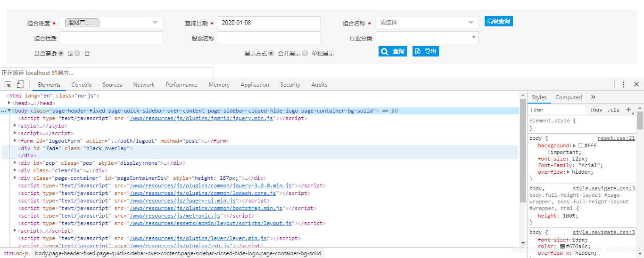This screenshot has width=644, height=258.
Task: Toggle the :hov element state option
Action: click(x=596, y=110)
